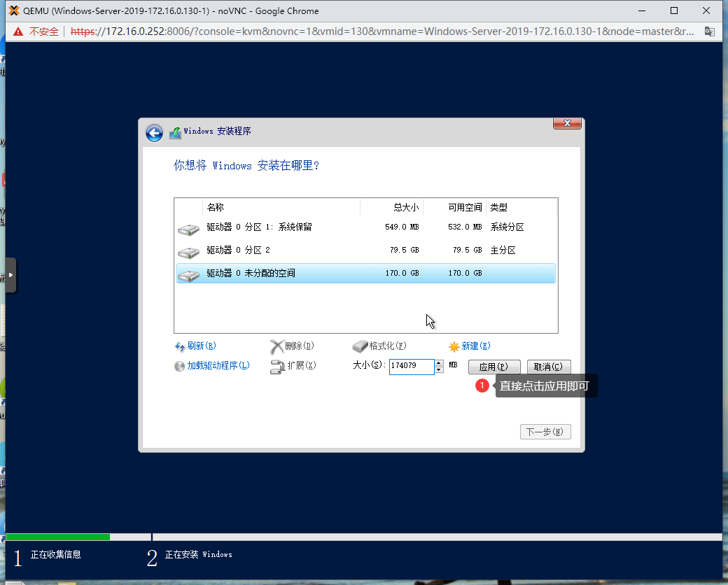The image size is (728, 585).
Task: Expand the noVNC side control panel handle
Action: tap(10, 275)
